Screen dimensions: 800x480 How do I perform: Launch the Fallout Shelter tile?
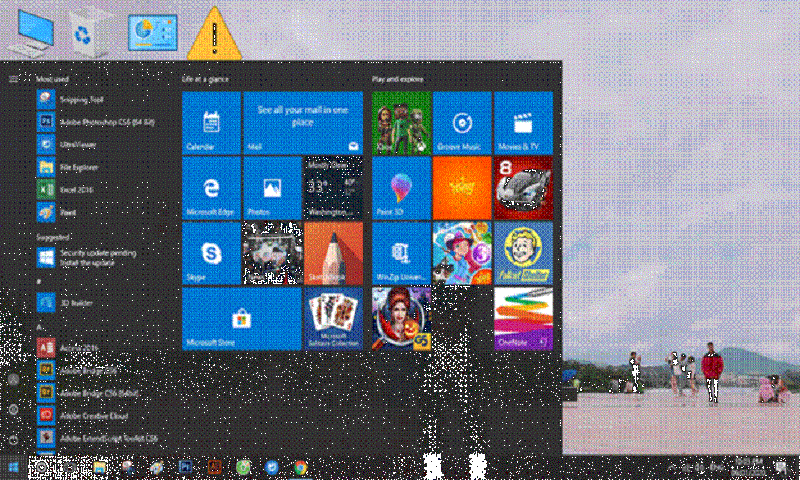point(523,254)
